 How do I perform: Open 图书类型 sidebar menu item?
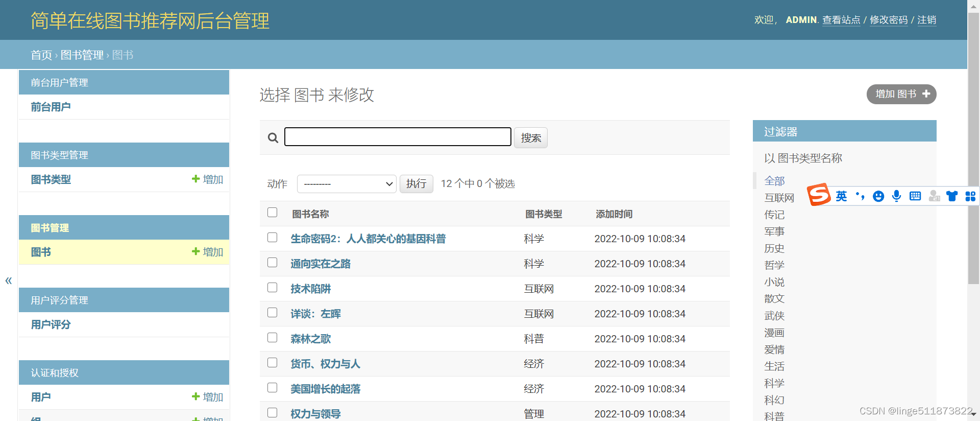tap(51, 179)
